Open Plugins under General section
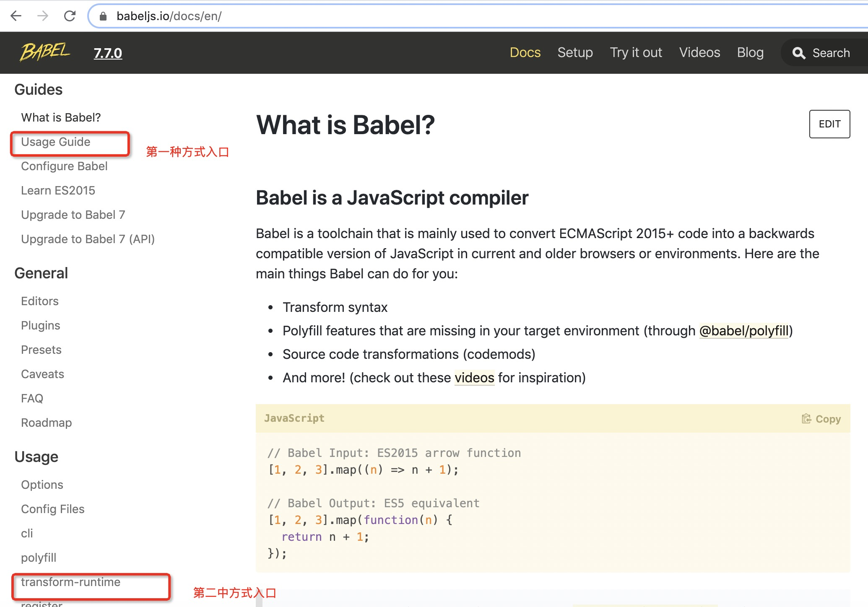868x607 pixels. point(41,326)
